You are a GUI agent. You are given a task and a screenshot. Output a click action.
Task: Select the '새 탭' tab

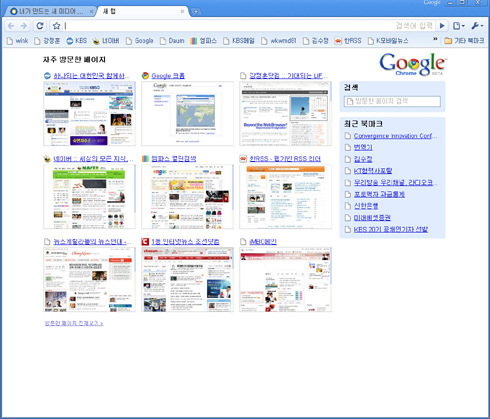coord(143,12)
